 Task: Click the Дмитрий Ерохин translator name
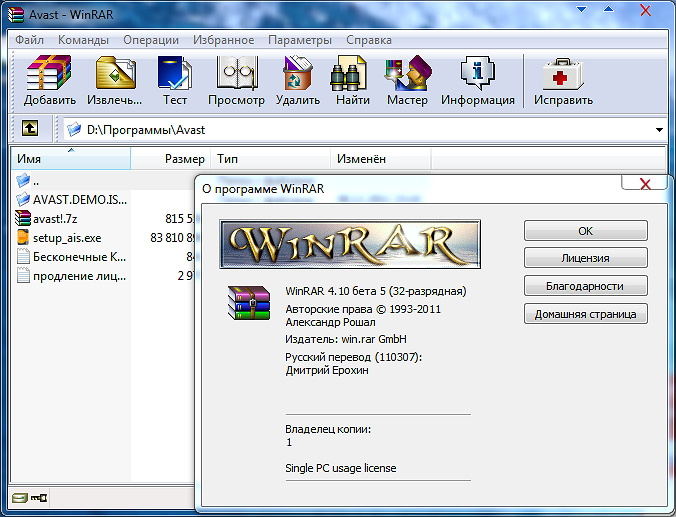[x=327, y=370]
